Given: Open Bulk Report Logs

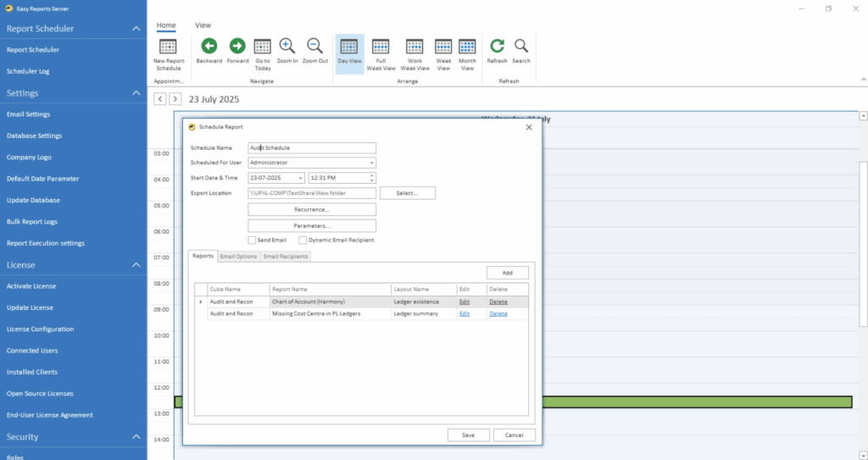Looking at the screenshot, I should [32, 222].
